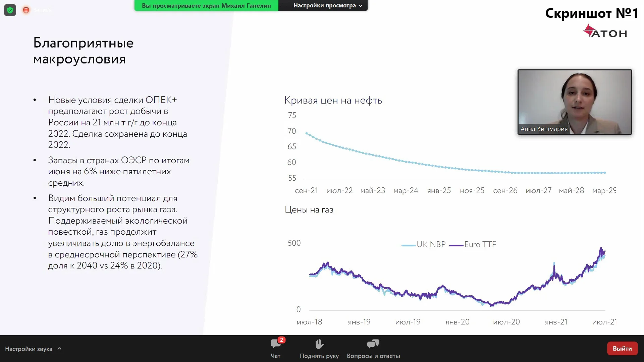The height and width of the screenshot is (362, 644).
Task: Click the 'сен-21' oil chart axis label
Action: click(x=306, y=191)
